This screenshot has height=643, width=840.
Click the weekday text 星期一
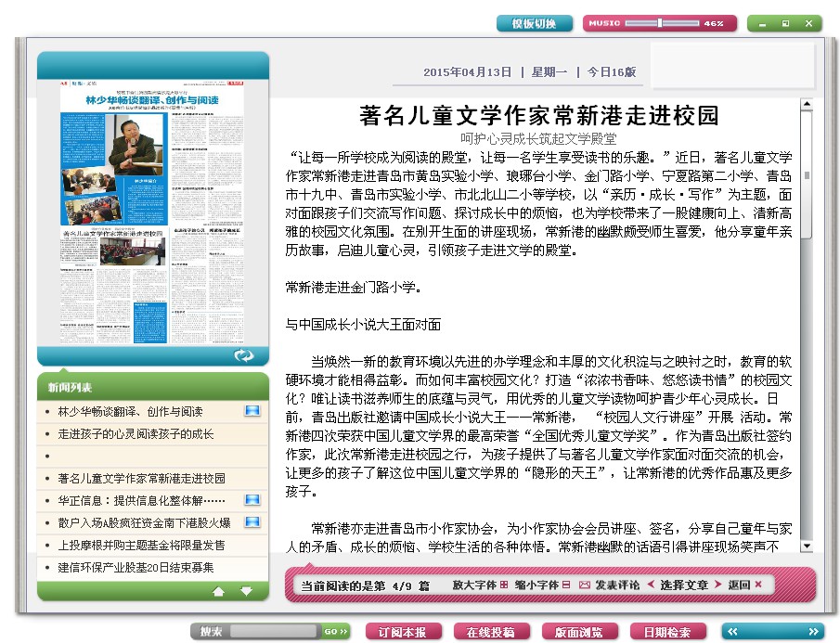[549, 71]
